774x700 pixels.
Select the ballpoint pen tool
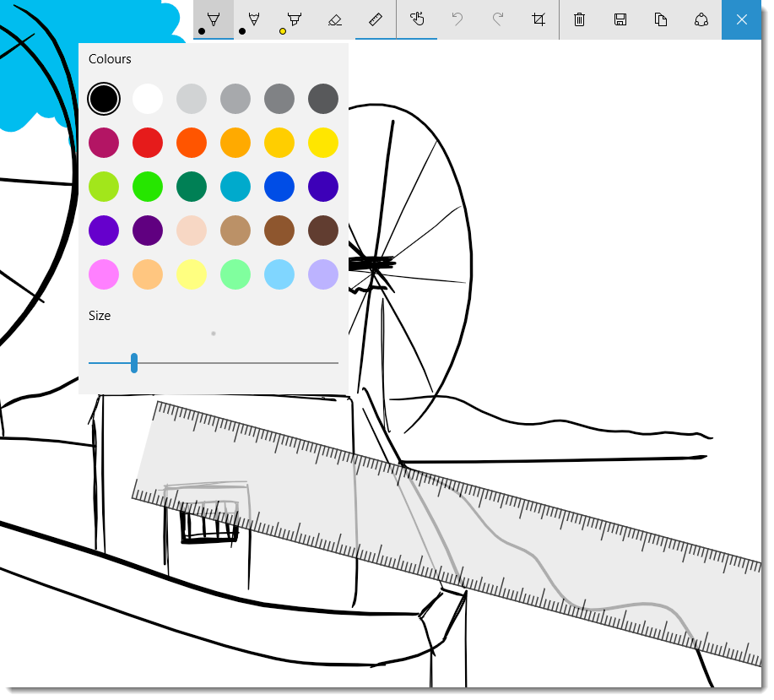tap(213, 20)
